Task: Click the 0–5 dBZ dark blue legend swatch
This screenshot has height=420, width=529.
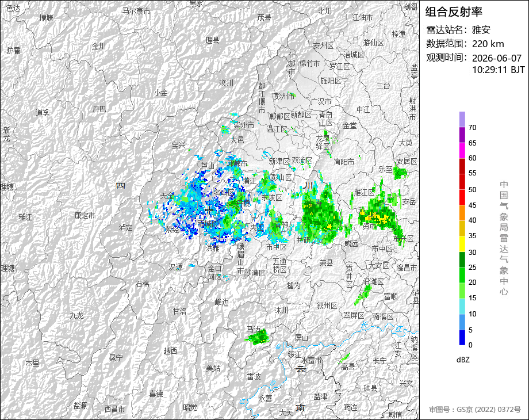Action: tap(462, 337)
